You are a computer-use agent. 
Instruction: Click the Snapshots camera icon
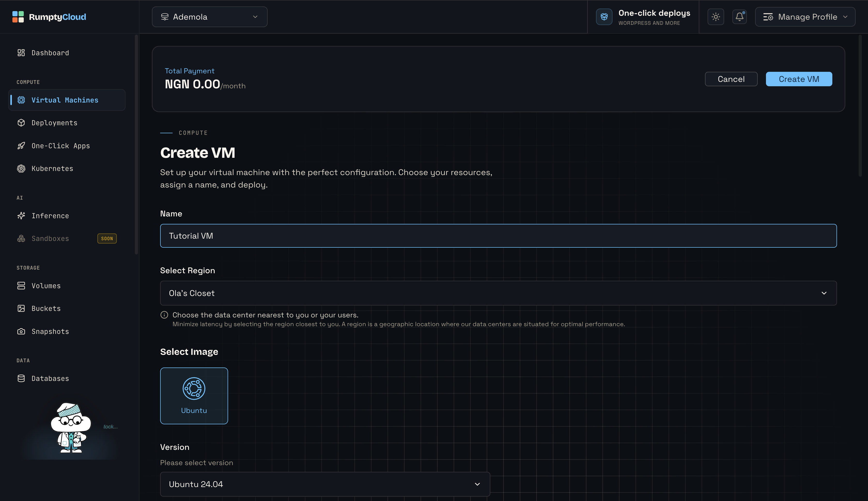(21, 331)
